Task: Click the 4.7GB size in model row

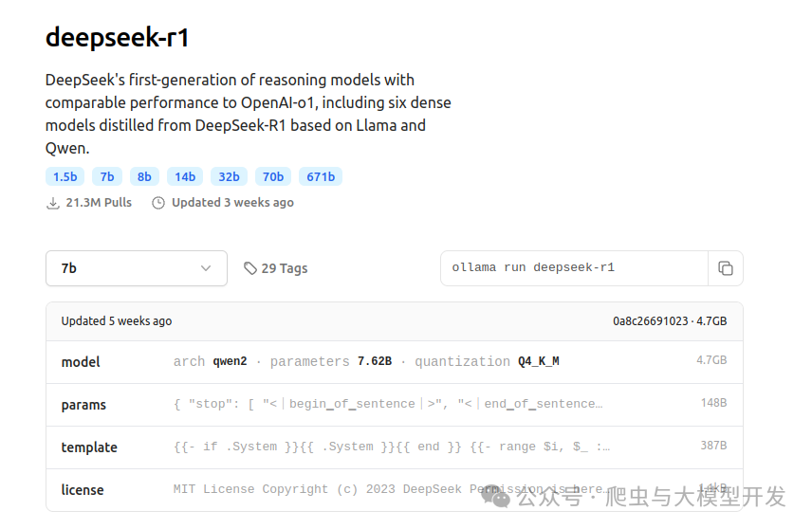Action: coord(711,359)
